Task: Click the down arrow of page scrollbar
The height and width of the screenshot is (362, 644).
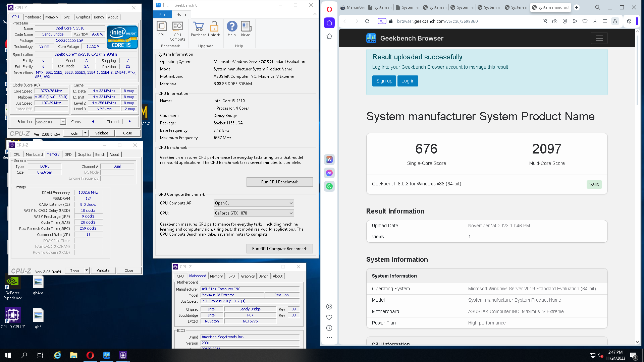Action: 637,342
